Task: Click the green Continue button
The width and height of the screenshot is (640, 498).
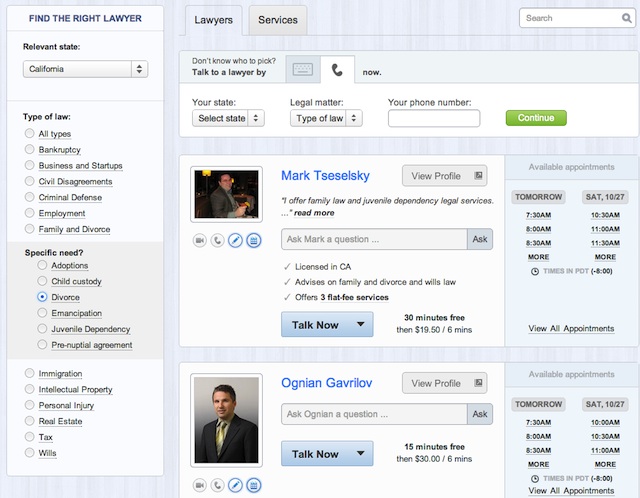Action: click(536, 118)
